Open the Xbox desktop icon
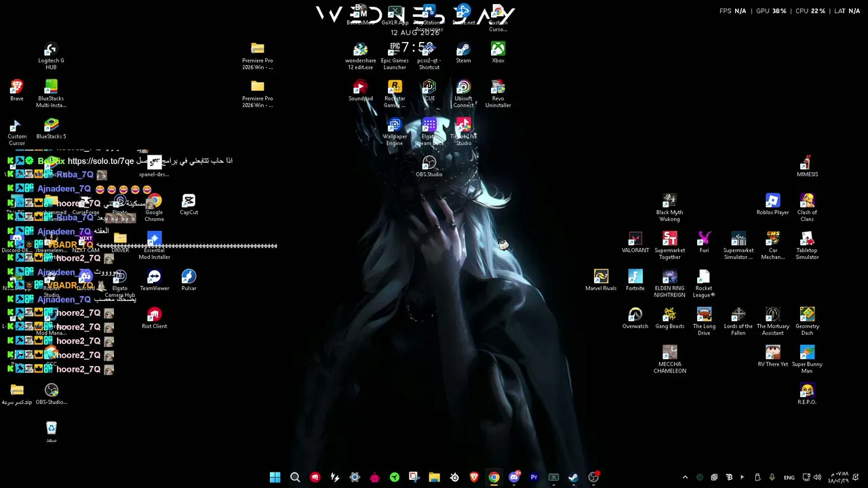The height and width of the screenshot is (488, 868). 498,53
